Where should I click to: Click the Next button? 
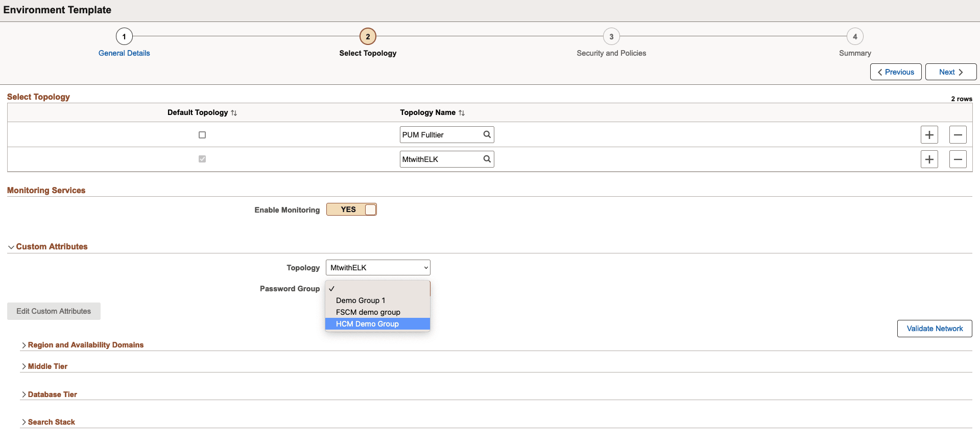[951, 72]
